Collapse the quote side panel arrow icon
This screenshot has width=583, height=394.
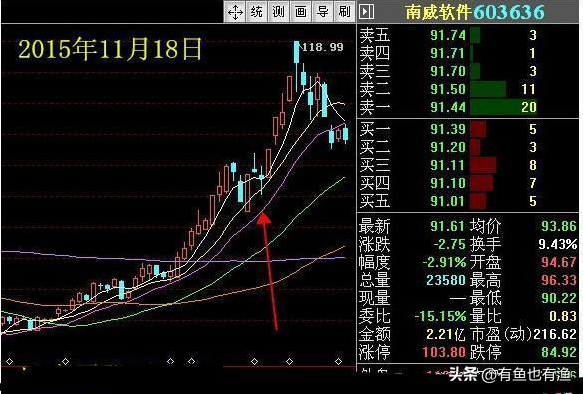click(366, 12)
